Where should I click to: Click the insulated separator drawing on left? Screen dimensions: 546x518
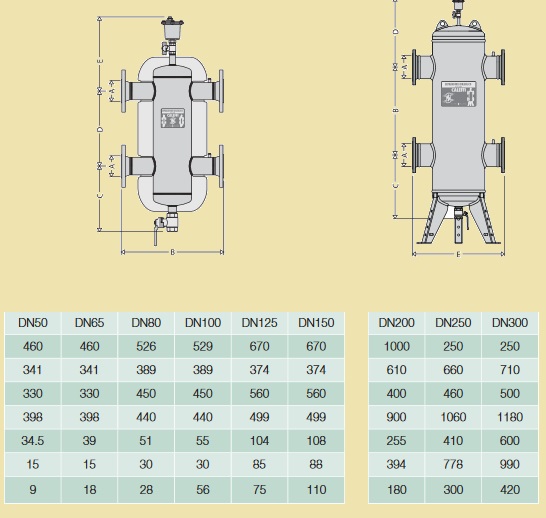coord(172,132)
